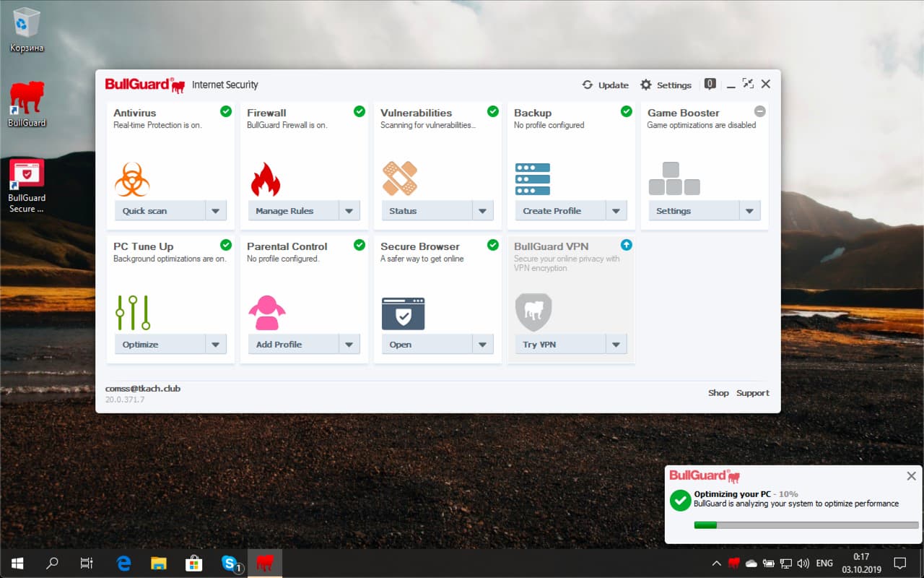Click the version number 20.0.371.7

coord(125,400)
